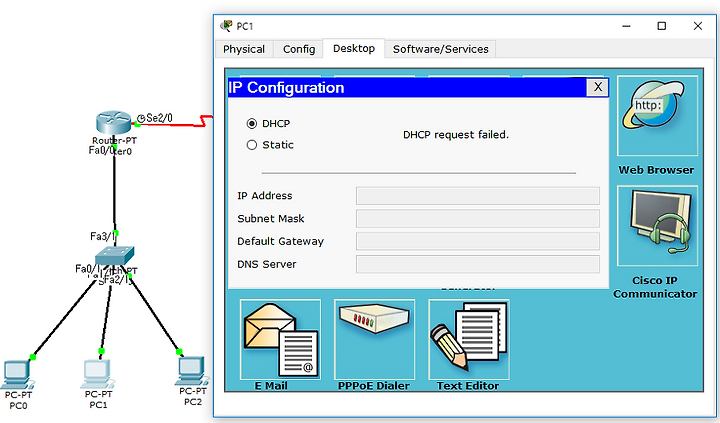Select the Static radio button
Viewport: 720px width, 423px height.
pos(252,145)
